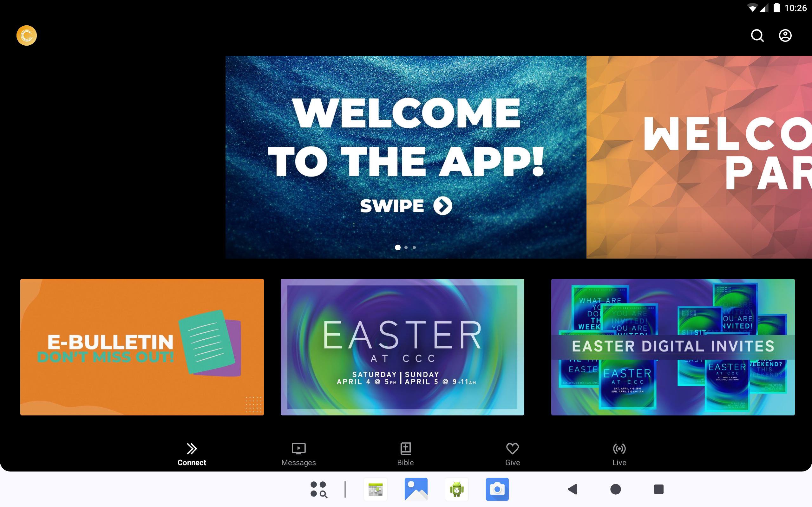Tap the Swipe arrow circle on banner

point(442,206)
